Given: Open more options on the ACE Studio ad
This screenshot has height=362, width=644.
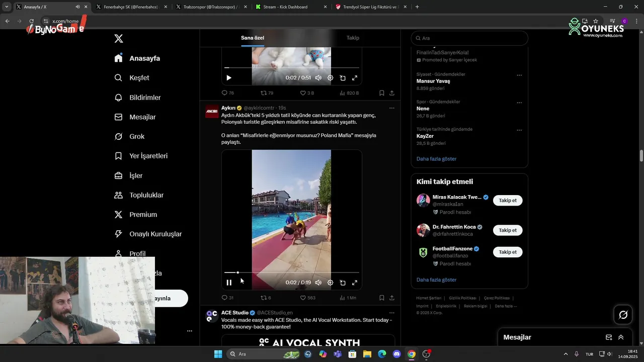Looking at the screenshot, I should pyautogui.click(x=392, y=313).
